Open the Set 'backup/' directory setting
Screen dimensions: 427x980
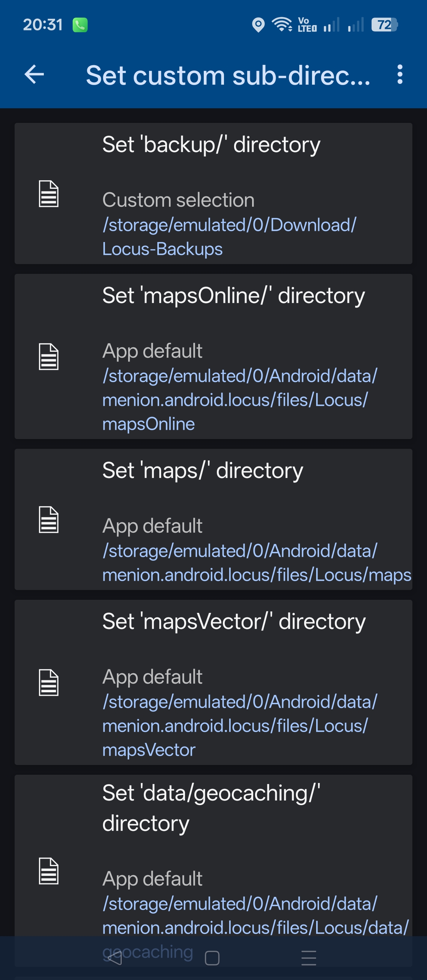point(213,193)
